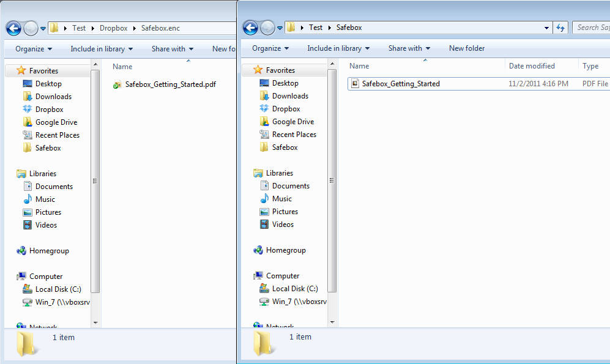Screen dimensions: 610x364
Task: Open recent pages dropdown in left window
Action: point(43,28)
